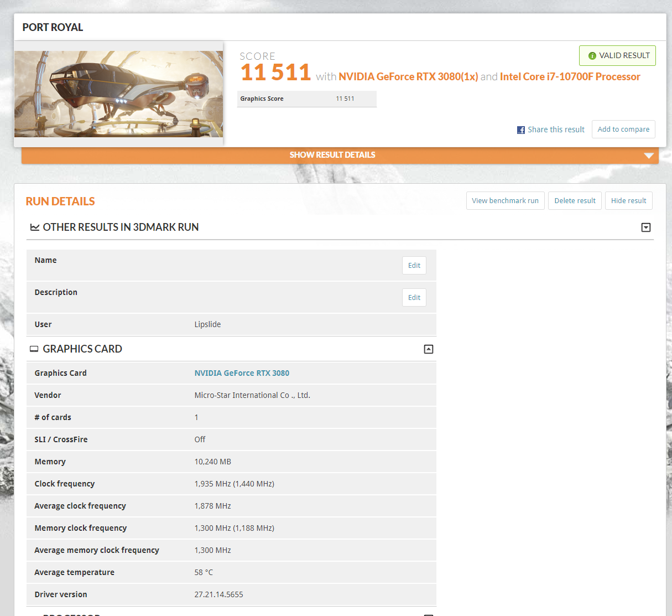Click memory clock 1,300 MHz (1,188 MHz)
Image resolution: width=672 pixels, height=616 pixels.
coord(235,528)
